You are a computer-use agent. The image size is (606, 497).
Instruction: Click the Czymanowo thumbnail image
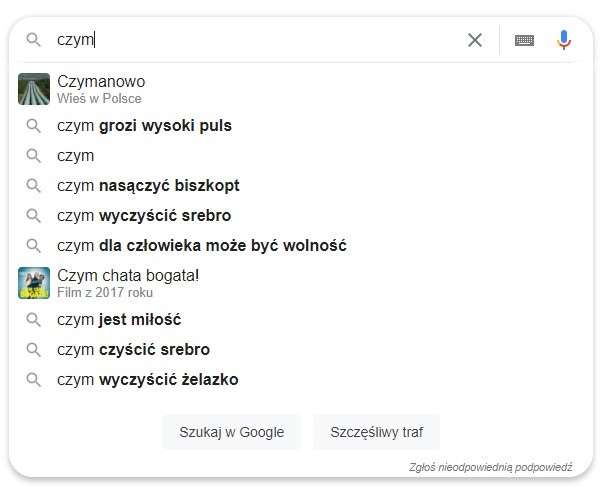pyautogui.click(x=34, y=89)
